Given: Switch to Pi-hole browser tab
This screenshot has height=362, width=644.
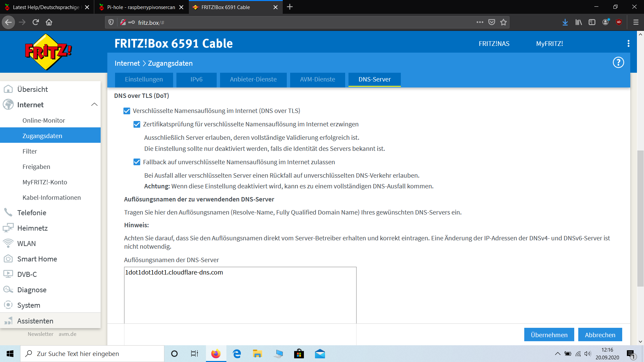Looking at the screenshot, I should click(141, 7).
